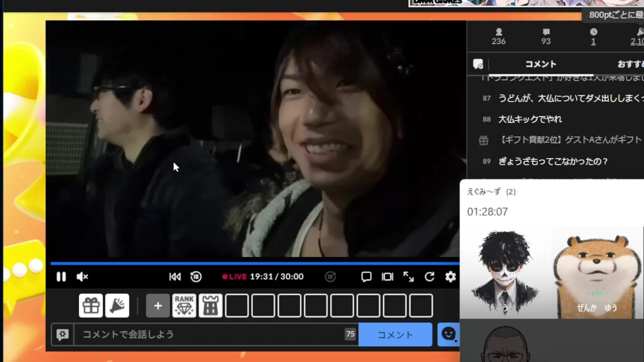This screenshot has width=644, height=362.
Task: Click the skull-face suited avatar
Action: [x=505, y=273]
